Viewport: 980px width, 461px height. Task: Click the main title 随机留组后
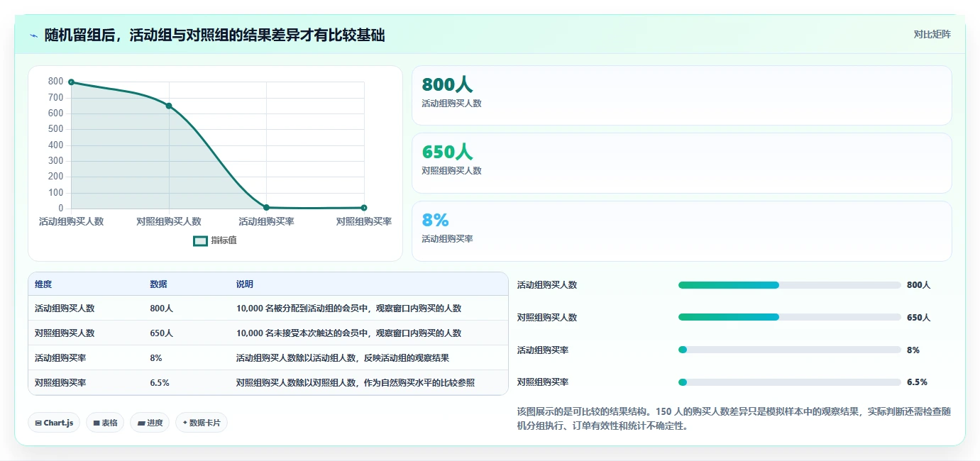pos(214,35)
